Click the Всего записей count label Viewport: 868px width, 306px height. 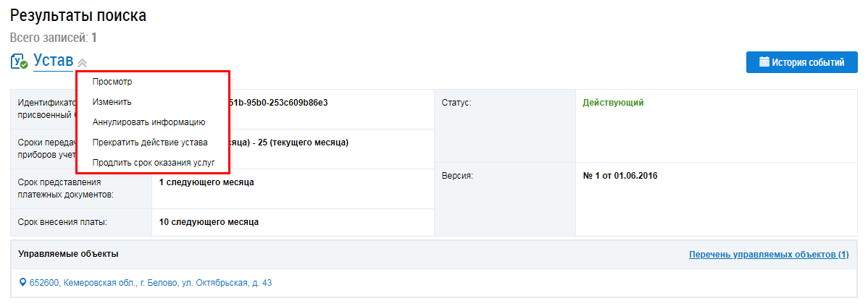[54, 38]
